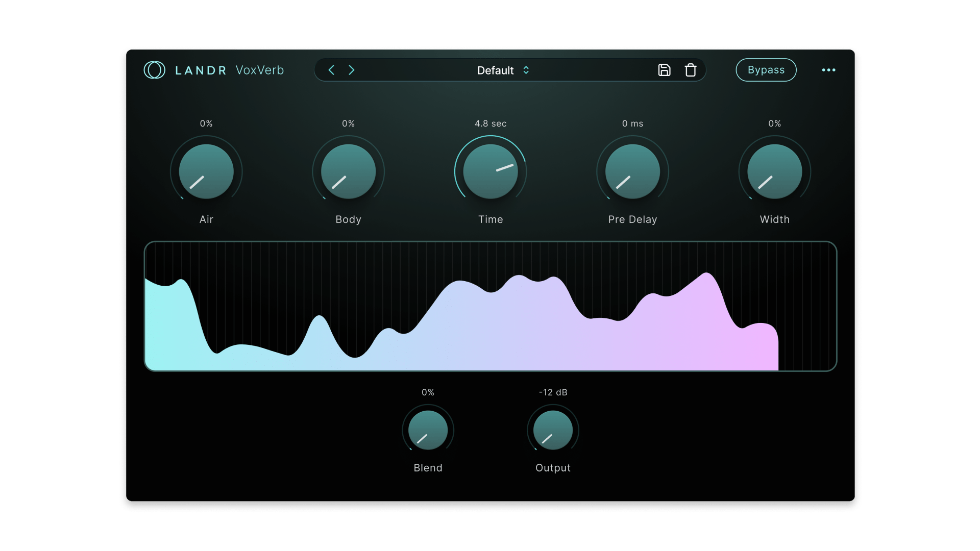Click the -12 dB Output value
This screenshot has width=980, height=551.
[x=553, y=392]
